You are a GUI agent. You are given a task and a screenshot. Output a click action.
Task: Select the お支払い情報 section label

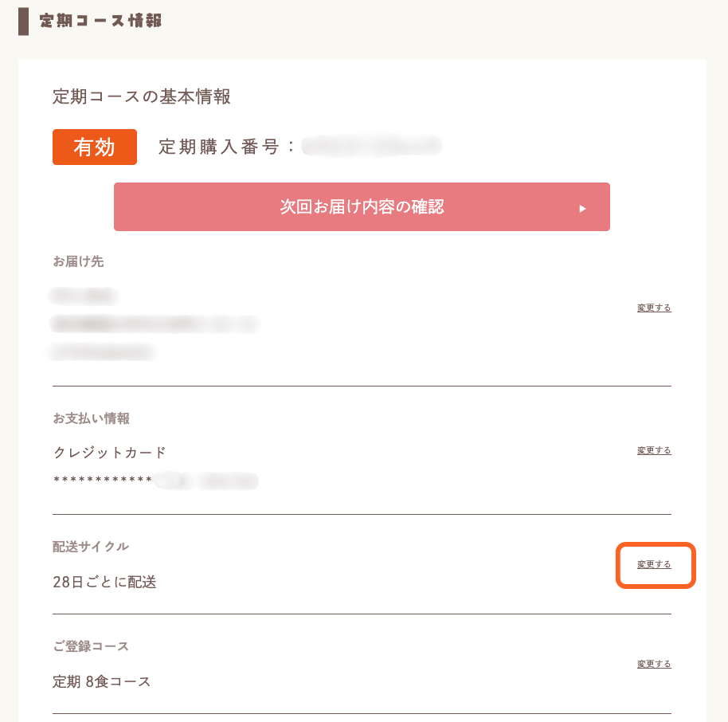click(x=90, y=418)
